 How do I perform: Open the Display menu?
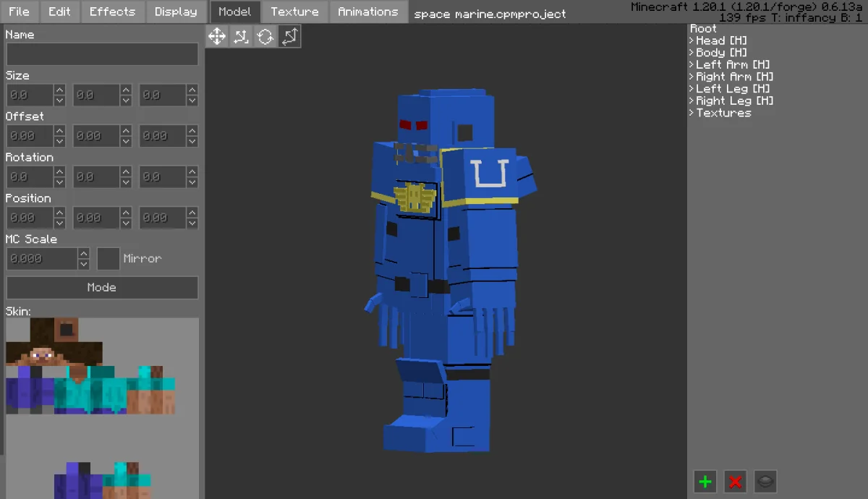(x=176, y=12)
